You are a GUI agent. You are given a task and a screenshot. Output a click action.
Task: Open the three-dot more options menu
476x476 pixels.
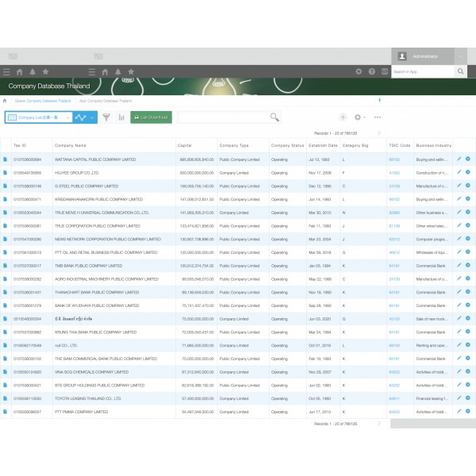(x=378, y=117)
